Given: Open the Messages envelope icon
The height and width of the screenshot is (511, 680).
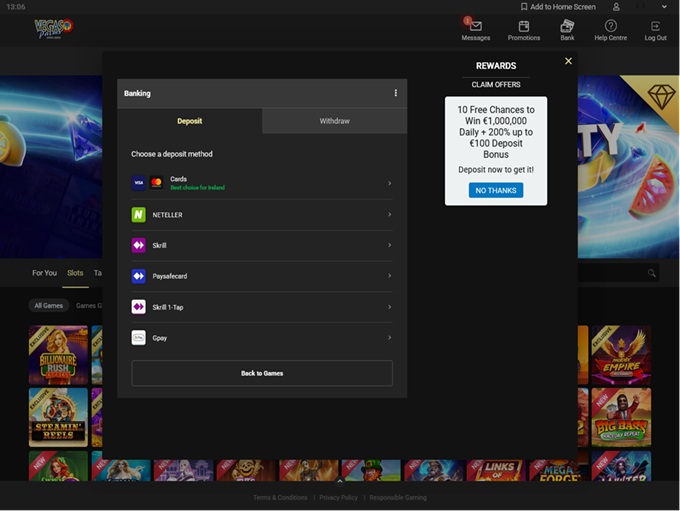Looking at the screenshot, I should pos(475,26).
